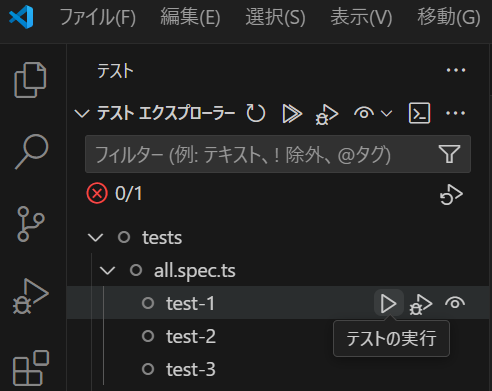The width and height of the screenshot is (492, 391).
Task: Show test output terminal icon
Action: (x=419, y=113)
